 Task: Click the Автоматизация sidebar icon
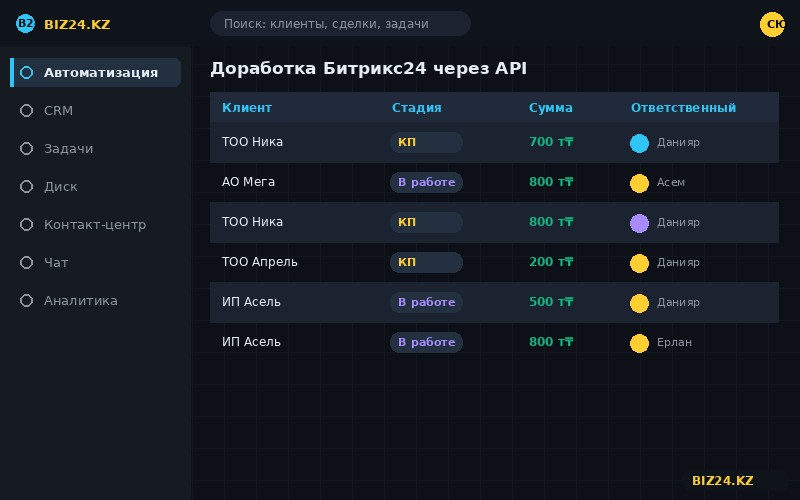point(27,72)
